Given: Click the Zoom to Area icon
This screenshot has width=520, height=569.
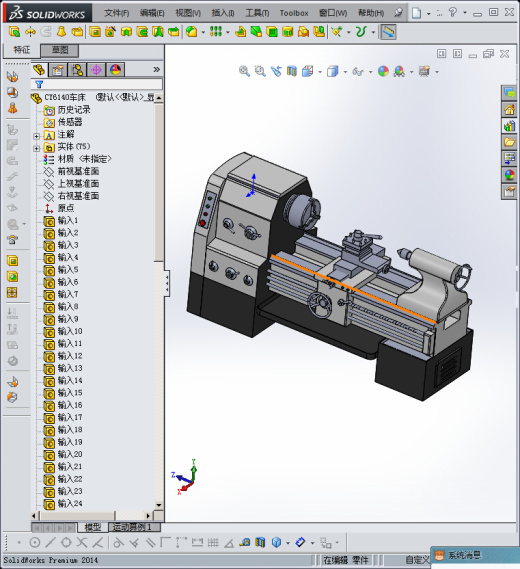Looking at the screenshot, I should tap(260, 71).
